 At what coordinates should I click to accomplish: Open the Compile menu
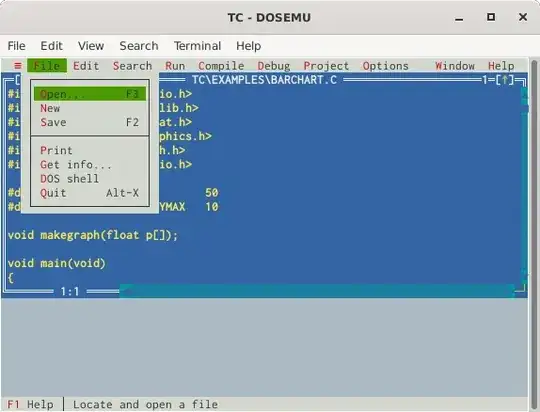click(x=221, y=65)
